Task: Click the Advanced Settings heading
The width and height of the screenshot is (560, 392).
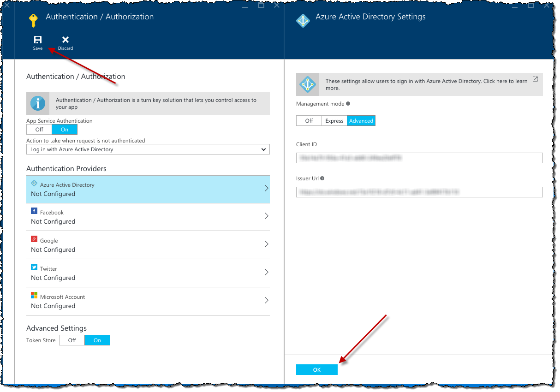Action: 57,328
